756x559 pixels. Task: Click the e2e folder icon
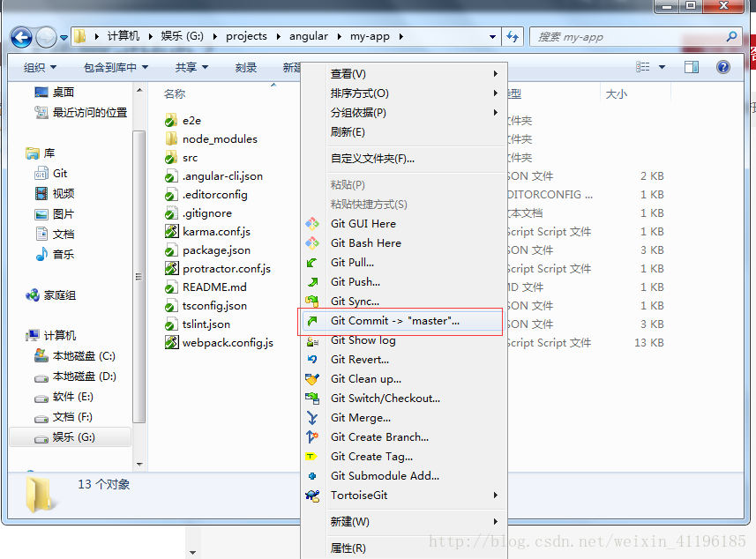click(171, 121)
